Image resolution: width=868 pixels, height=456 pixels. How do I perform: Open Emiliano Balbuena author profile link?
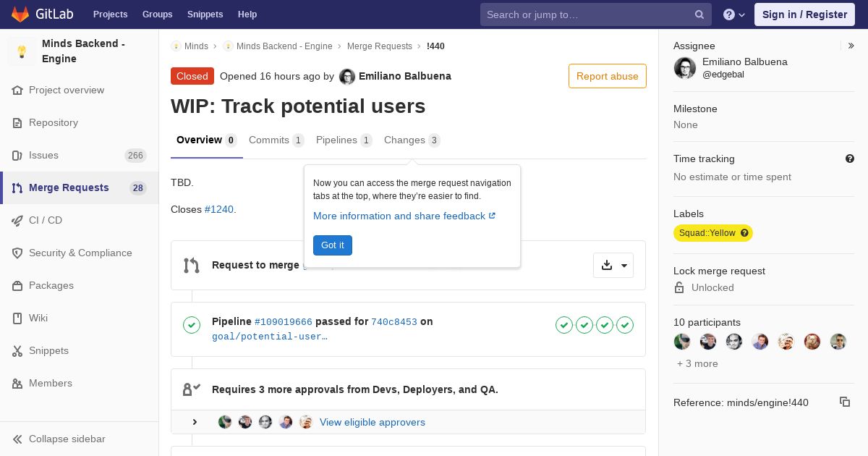pos(405,76)
